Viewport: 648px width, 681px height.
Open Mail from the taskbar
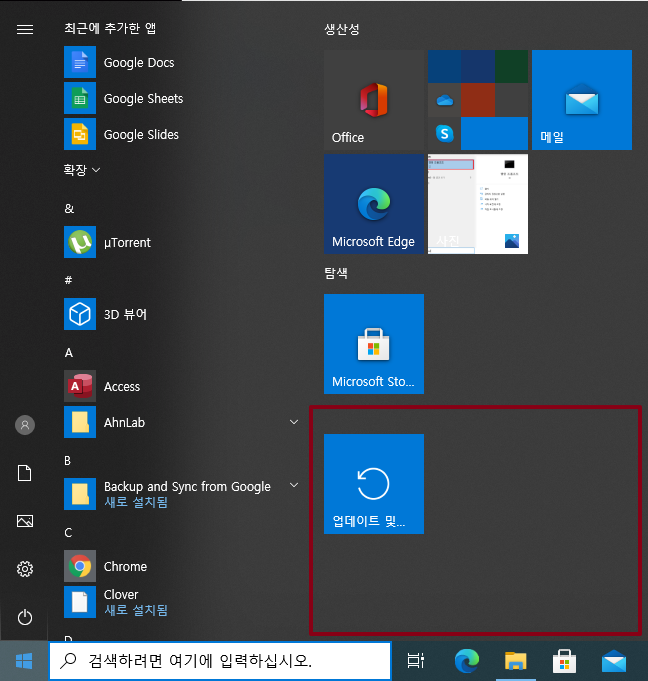point(614,661)
